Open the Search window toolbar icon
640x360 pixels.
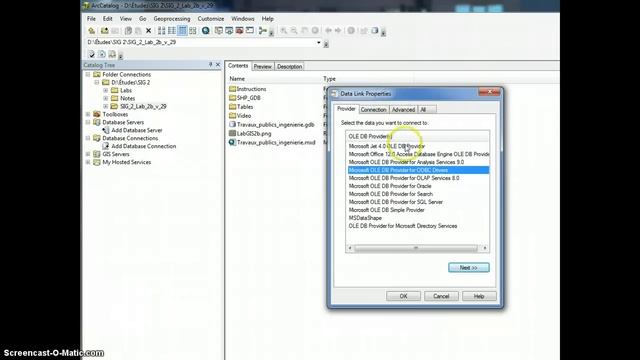pos(229,31)
